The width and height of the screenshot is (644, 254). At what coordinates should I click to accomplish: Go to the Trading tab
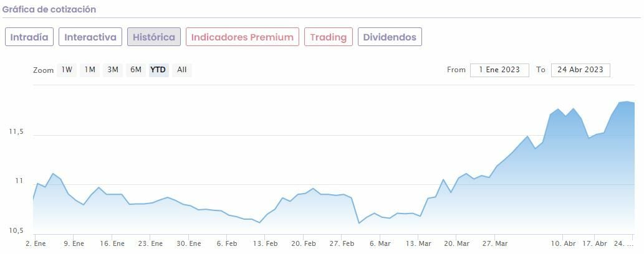pyautogui.click(x=328, y=37)
